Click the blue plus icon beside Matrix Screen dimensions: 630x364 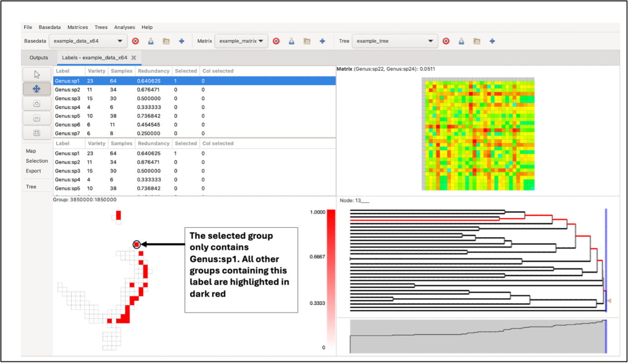(322, 41)
